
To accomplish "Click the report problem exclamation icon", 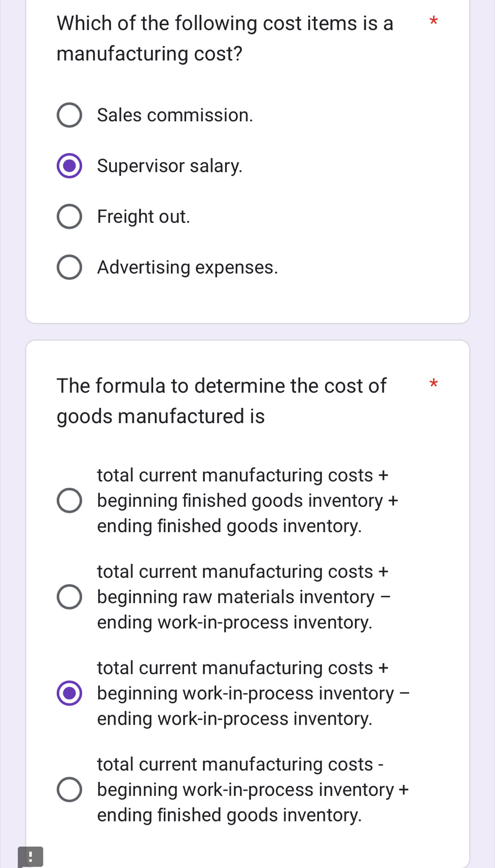I will tap(30, 857).
